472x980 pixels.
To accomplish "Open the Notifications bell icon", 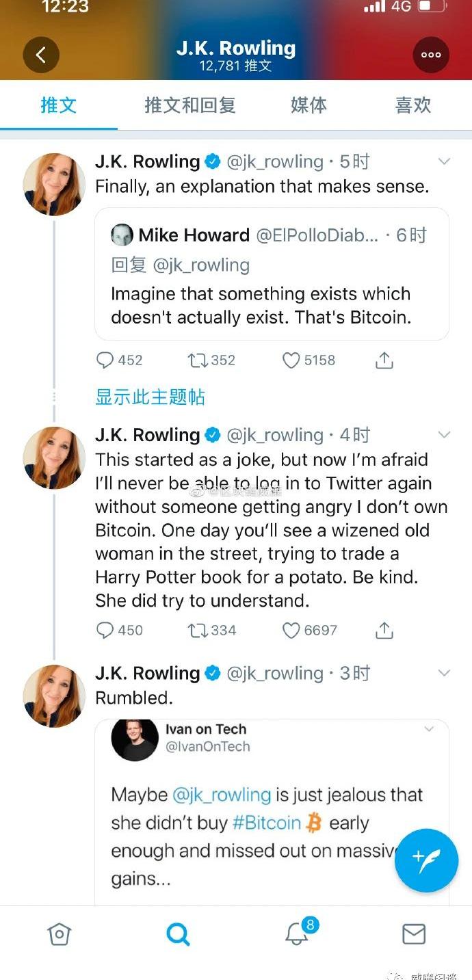I will click(297, 933).
